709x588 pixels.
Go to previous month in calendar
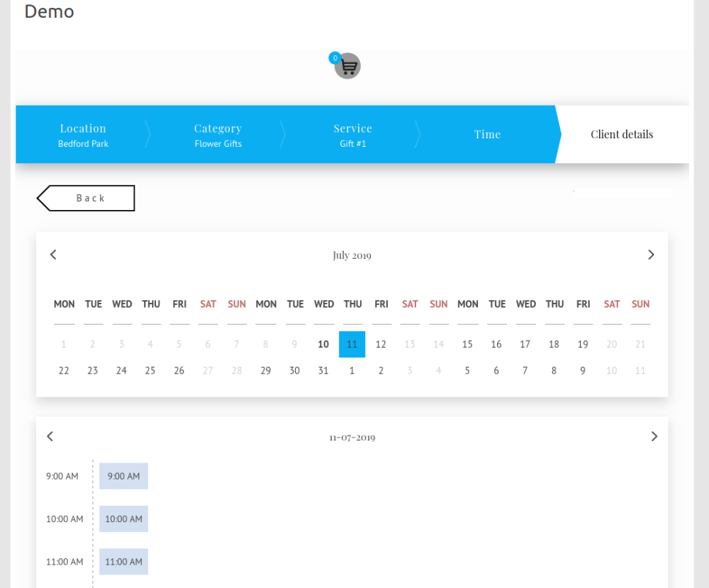click(53, 255)
